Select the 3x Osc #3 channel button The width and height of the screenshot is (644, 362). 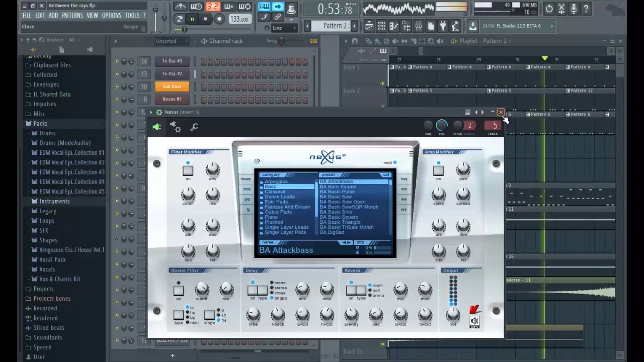tap(172, 61)
